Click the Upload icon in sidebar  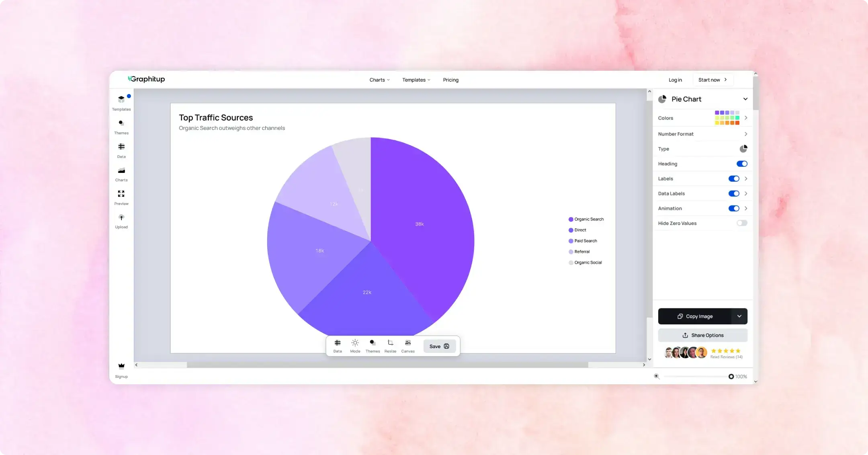click(x=121, y=217)
